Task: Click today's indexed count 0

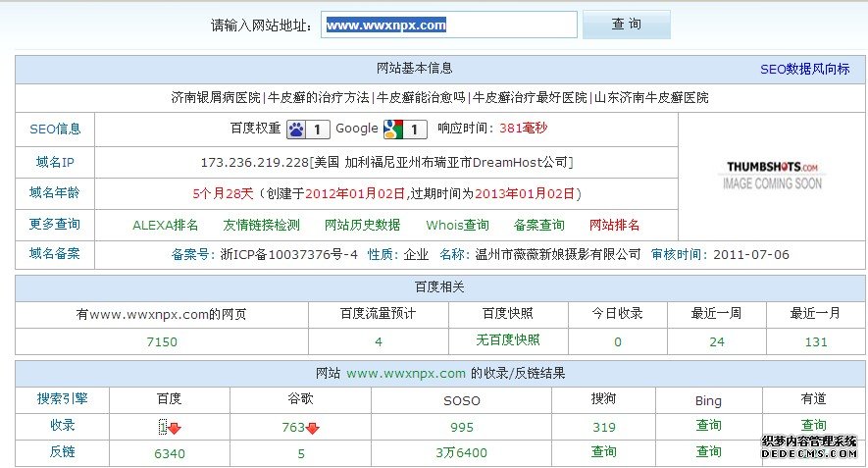Action: point(618,342)
